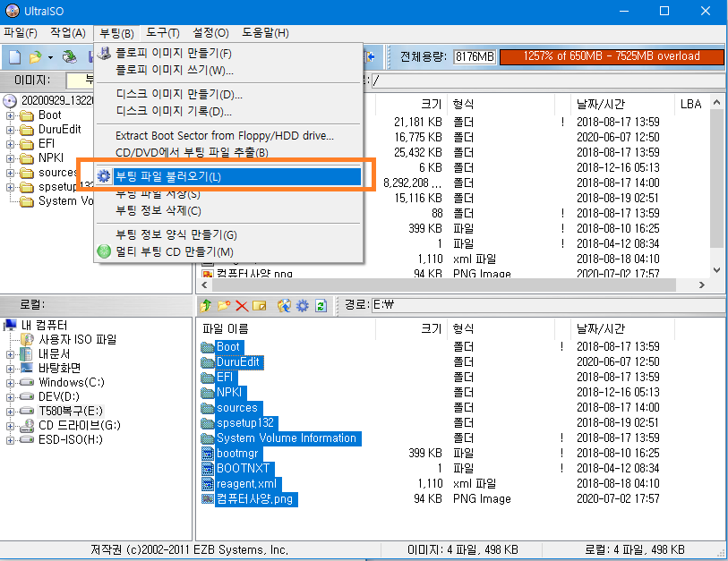Click the local list 파일 이름 column header
This screenshot has width=728, height=561.
(x=285, y=329)
